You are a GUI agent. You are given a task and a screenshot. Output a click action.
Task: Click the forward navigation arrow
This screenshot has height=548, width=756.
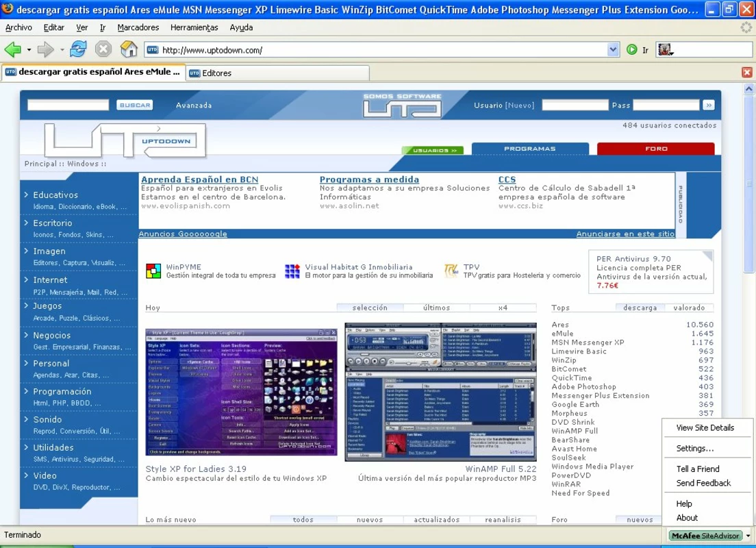45,49
